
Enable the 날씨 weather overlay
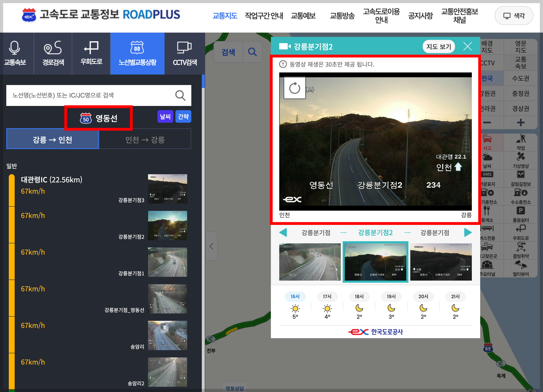coord(488,160)
